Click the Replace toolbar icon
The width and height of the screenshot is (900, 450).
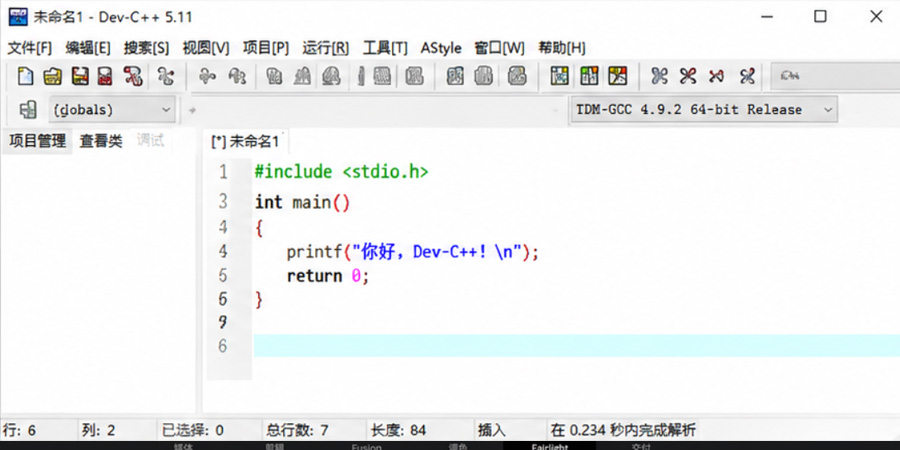click(x=302, y=76)
